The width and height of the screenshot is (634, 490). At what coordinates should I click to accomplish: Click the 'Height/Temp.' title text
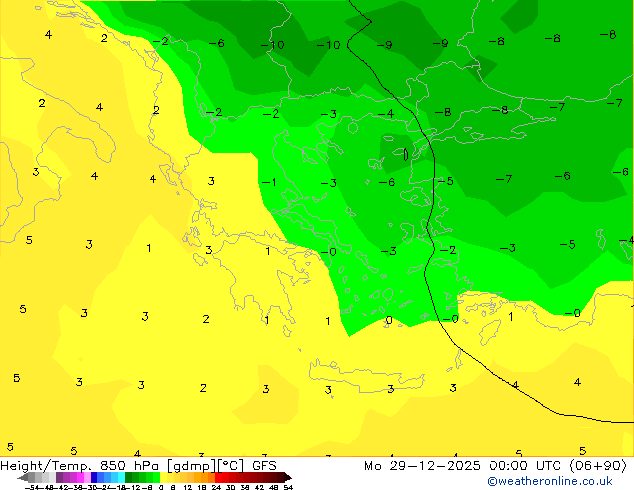point(45,466)
